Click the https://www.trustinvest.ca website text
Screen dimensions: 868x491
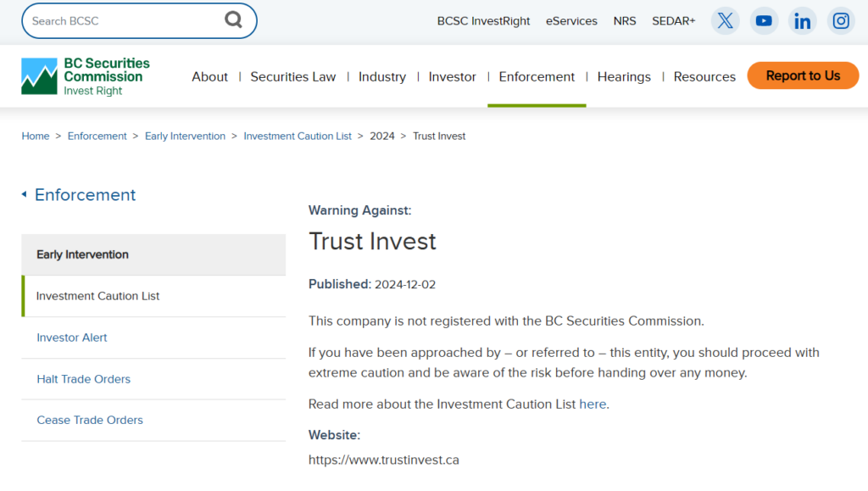pyautogui.click(x=384, y=460)
